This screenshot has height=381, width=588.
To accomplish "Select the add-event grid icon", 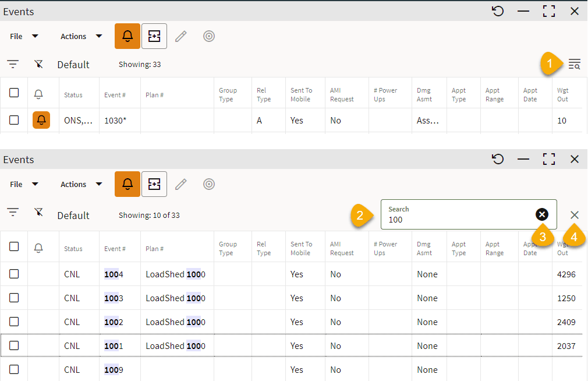I will coord(154,36).
